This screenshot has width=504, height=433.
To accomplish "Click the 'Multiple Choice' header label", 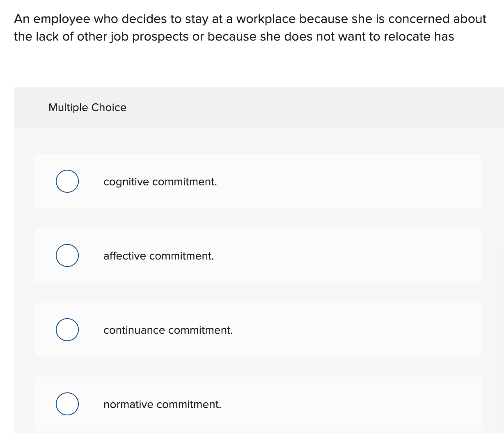I will point(87,107).
